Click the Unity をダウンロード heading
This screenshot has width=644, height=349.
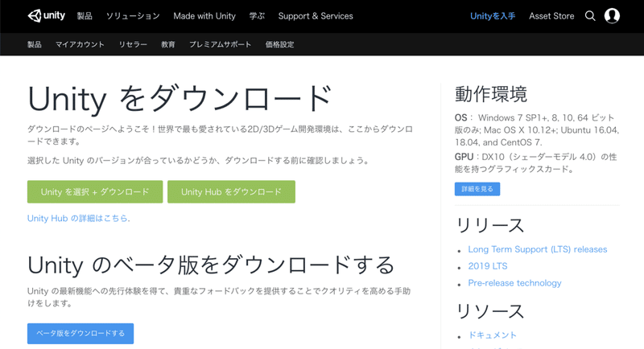(x=180, y=99)
